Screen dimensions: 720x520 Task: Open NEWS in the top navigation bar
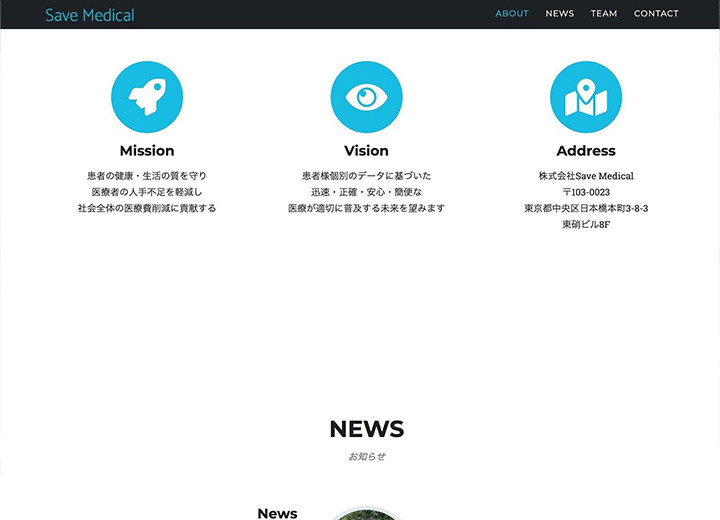(x=559, y=14)
